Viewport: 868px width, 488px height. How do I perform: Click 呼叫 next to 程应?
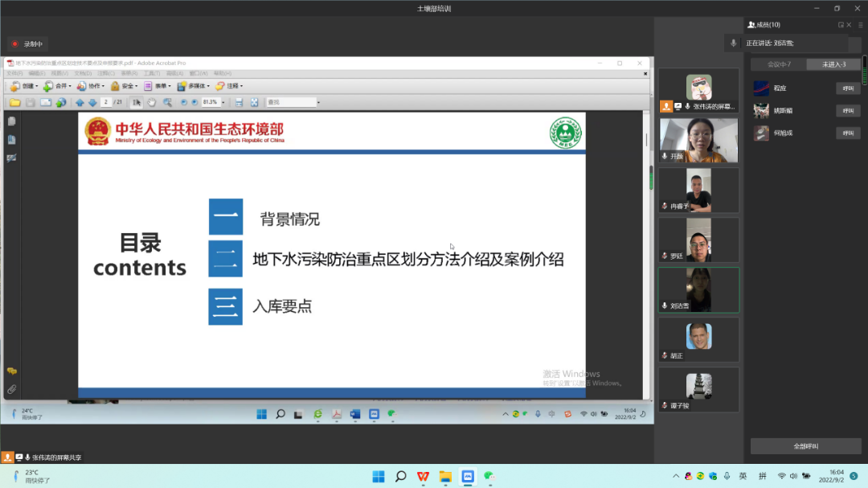tap(849, 88)
